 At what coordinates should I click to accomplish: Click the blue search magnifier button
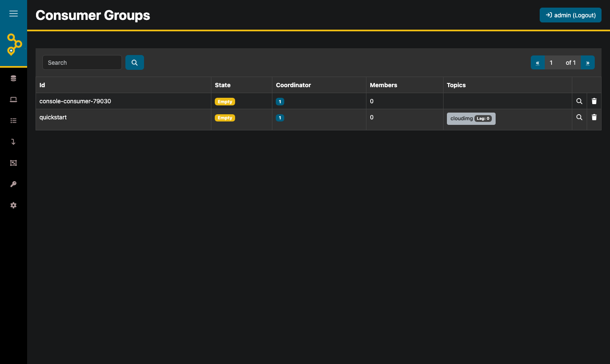pos(135,63)
